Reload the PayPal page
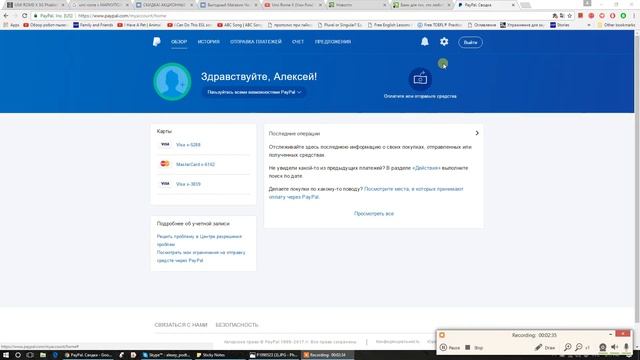The height and width of the screenshot is (360, 640). pos(24,16)
